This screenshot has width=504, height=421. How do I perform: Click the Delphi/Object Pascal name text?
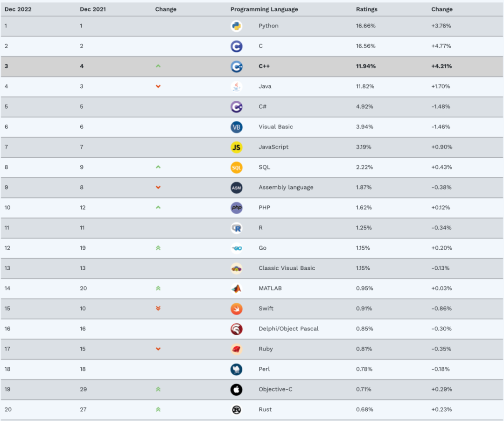tap(288, 329)
